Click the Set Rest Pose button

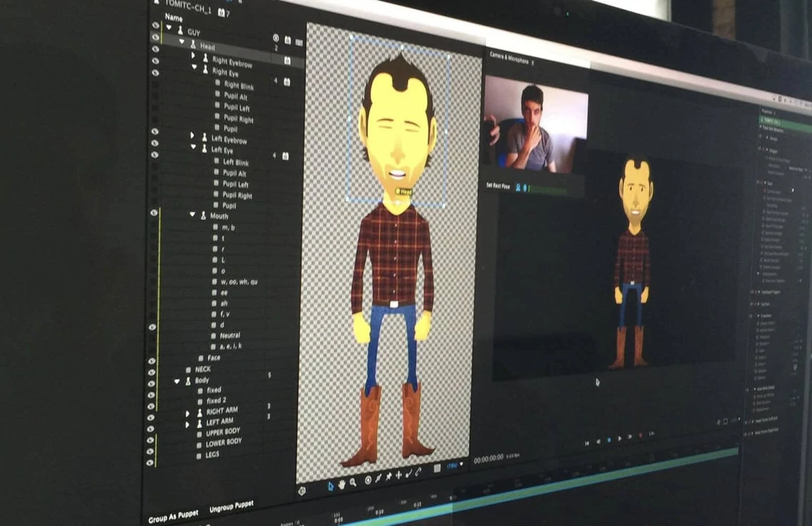(497, 185)
